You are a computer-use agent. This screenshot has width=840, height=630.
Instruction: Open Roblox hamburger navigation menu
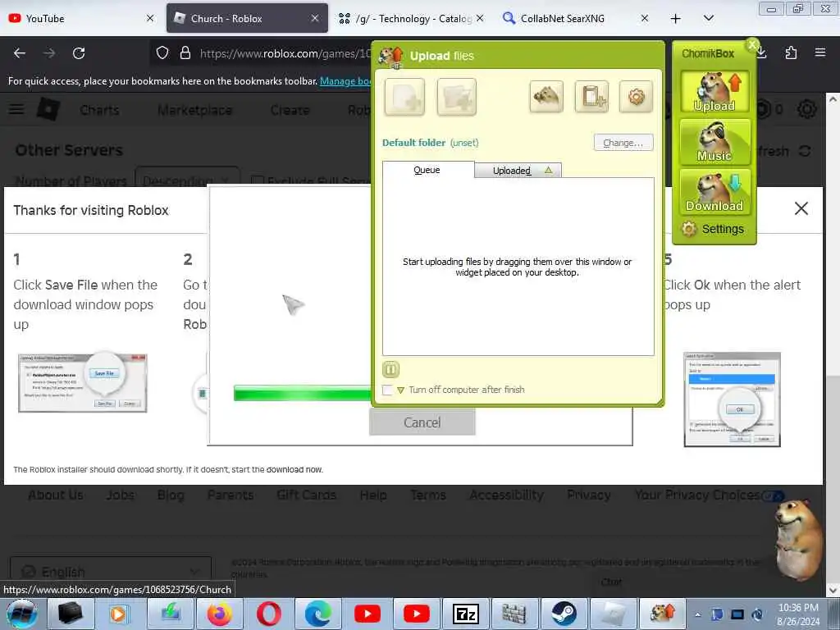point(16,109)
